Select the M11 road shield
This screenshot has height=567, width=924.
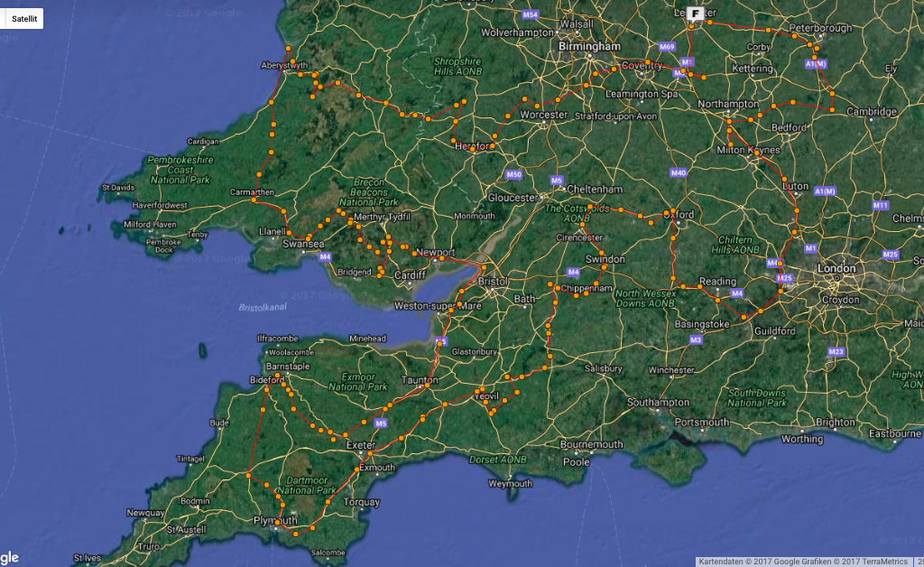click(881, 206)
